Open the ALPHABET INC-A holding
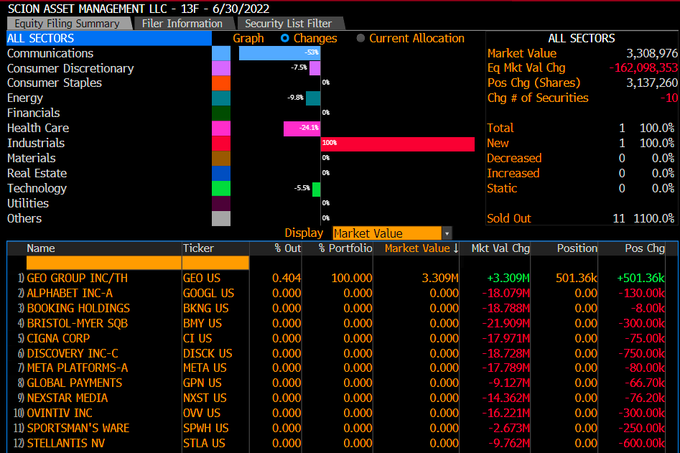680x453 pixels. pos(69,293)
